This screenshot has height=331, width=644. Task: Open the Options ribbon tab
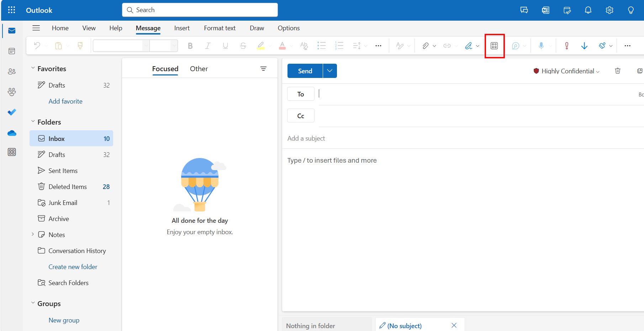pyautogui.click(x=289, y=28)
